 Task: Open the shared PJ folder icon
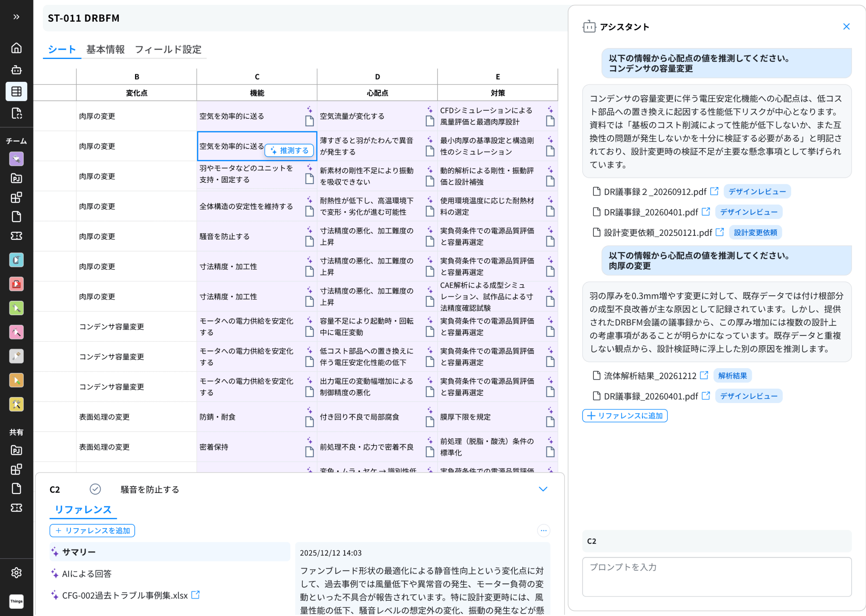[x=16, y=450]
